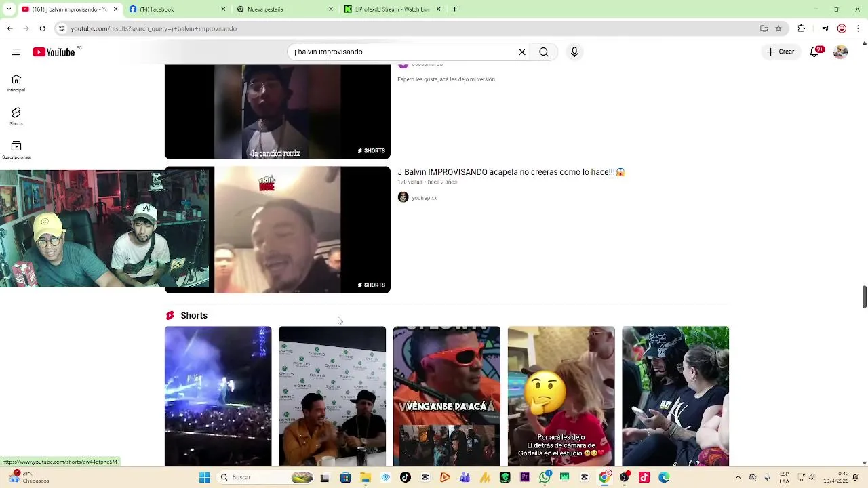
Task: Open the taskbar weather widget
Action: tap(28, 477)
